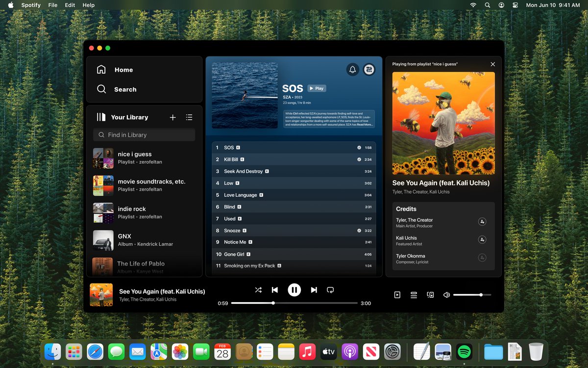
Task: Play the SOS album
Action: tap(317, 88)
